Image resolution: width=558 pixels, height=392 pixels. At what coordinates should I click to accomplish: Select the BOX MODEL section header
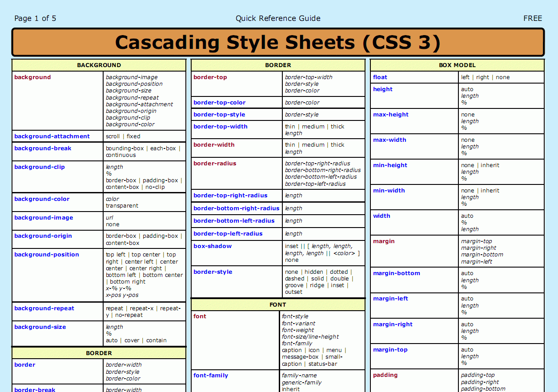coord(457,65)
